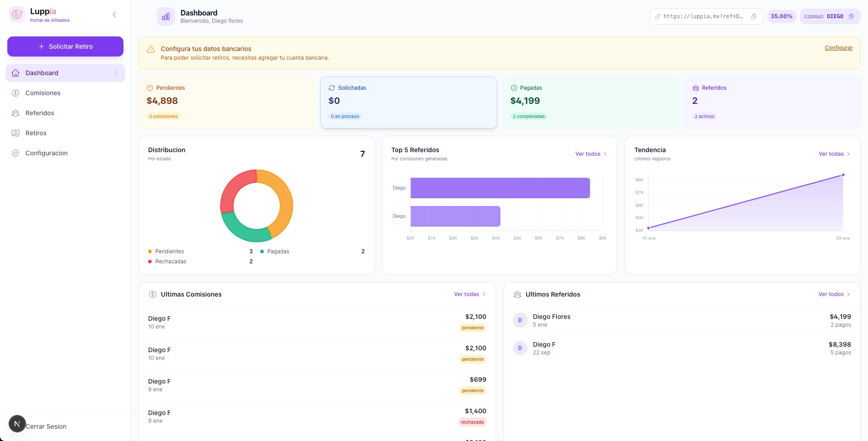
Task: Open Configuracion from the sidebar
Action: (x=46, y=153)
